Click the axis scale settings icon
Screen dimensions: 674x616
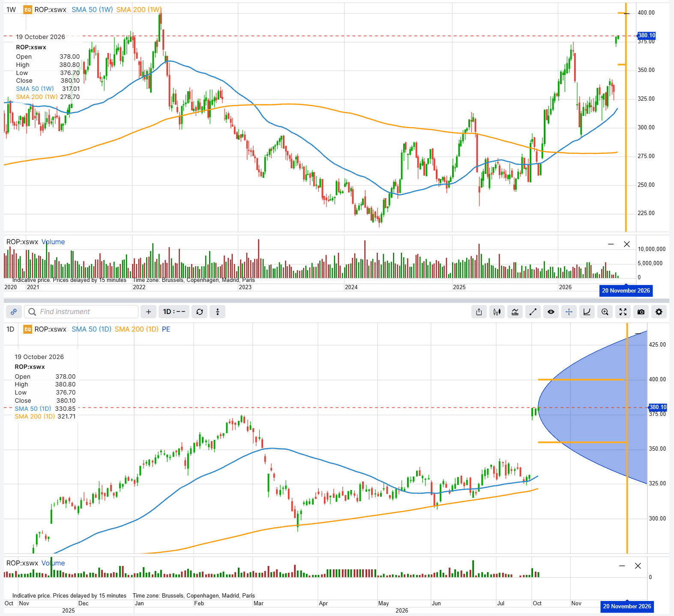587,312
